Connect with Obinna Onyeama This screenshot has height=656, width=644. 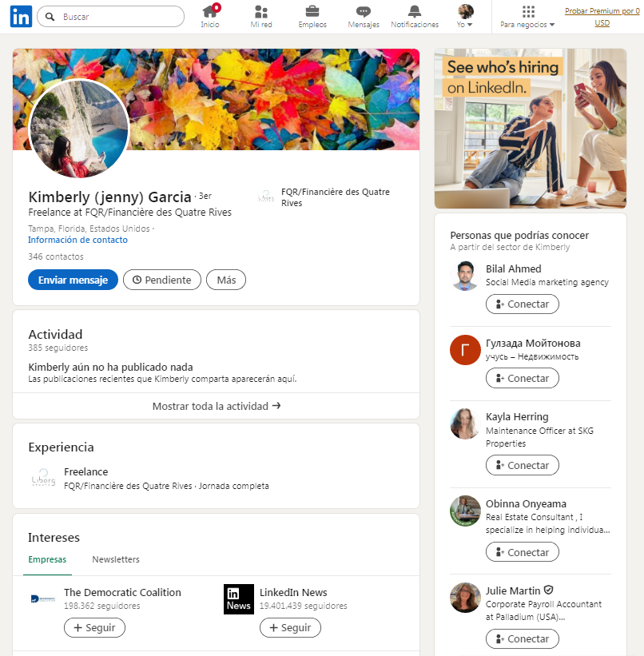523,552
